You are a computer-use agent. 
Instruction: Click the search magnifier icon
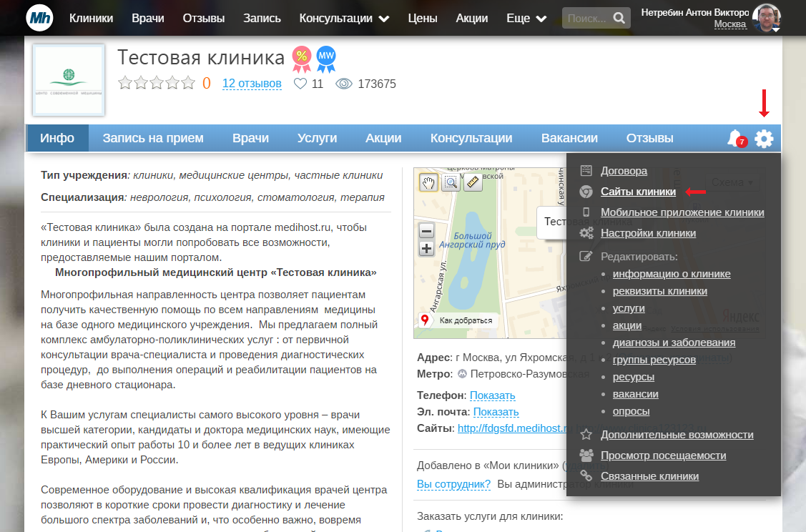tap(619, 18)
